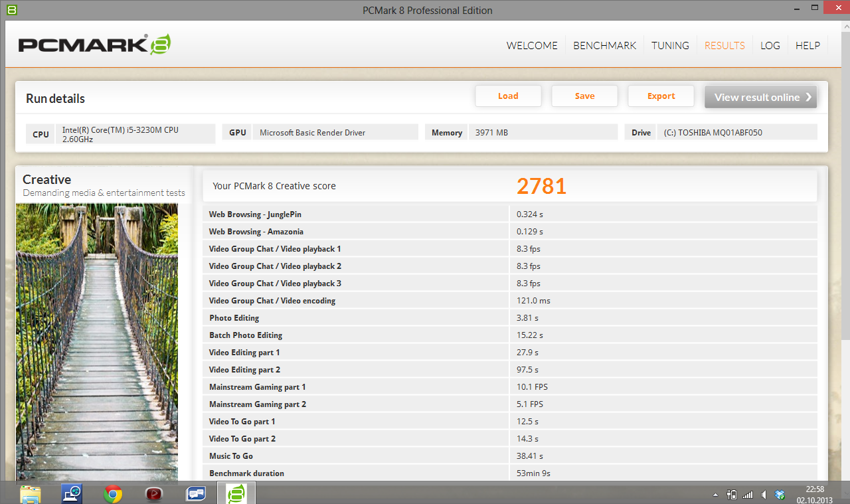
Task: Switch to the BENCHMARK tab
Action: pyautogui.click(x=605, y=45)
